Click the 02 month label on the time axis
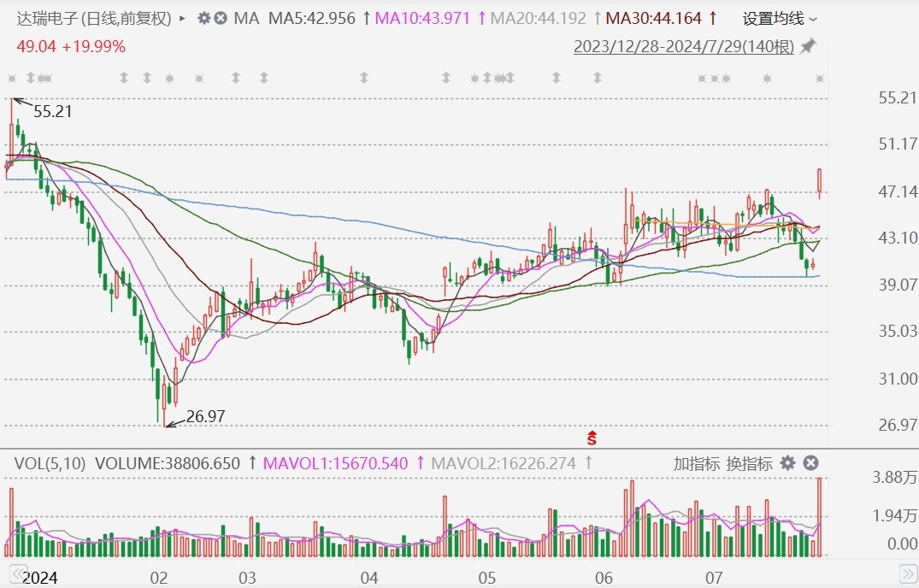Screen dimensions: 919x588 click(x=159, y=578)
